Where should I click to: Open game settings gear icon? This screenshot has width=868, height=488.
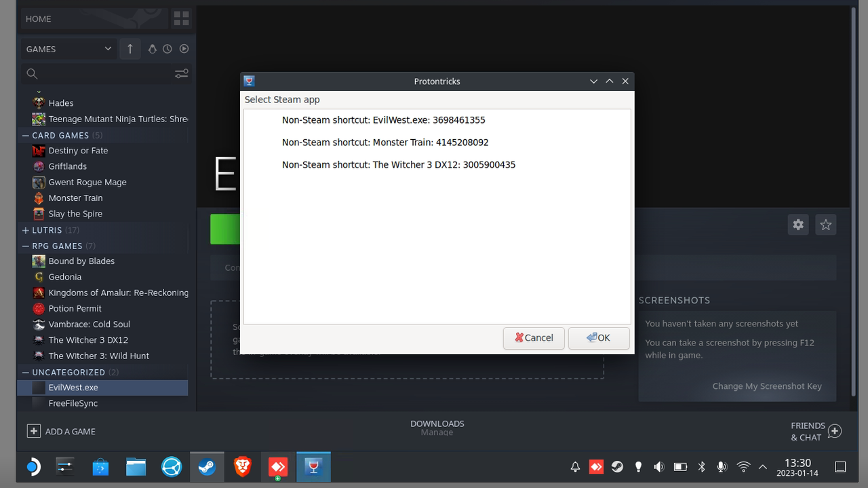[x=798, y=225]
